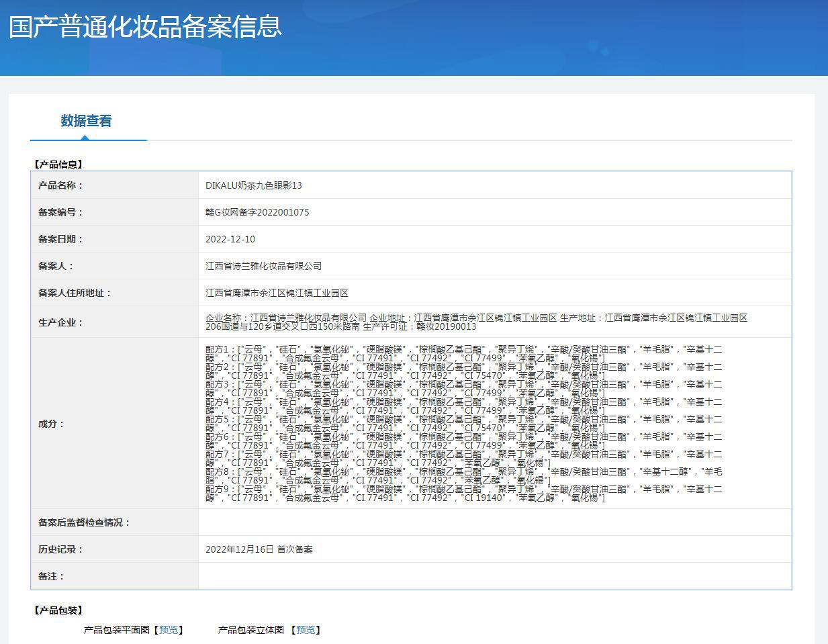Click the 生产企业 row label
The image size is (828, 644).
[x=60, y=322]
